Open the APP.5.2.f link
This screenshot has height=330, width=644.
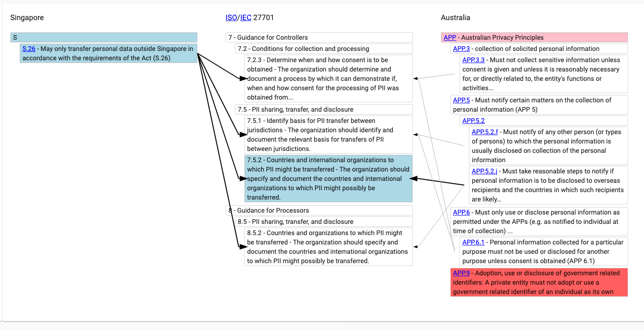point(485,132)
